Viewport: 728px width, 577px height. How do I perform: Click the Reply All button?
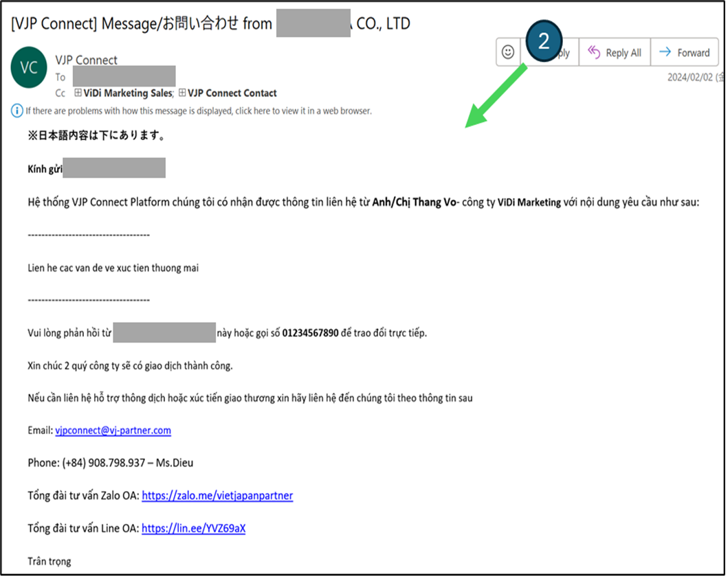pyautogui.click(x=615, y=52)
